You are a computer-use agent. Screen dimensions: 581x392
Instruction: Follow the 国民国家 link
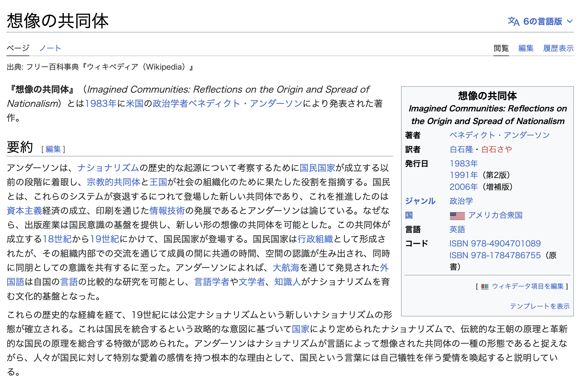(317, 168)
